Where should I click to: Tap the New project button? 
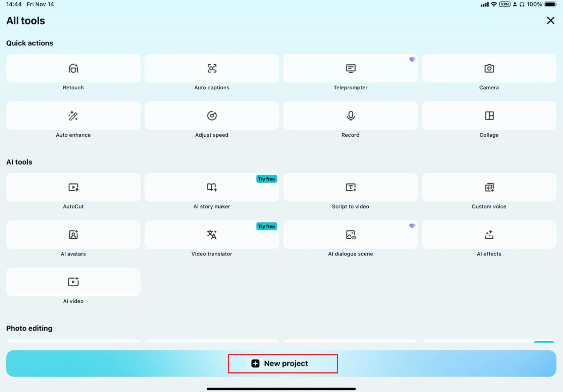[x=281, y=363]
